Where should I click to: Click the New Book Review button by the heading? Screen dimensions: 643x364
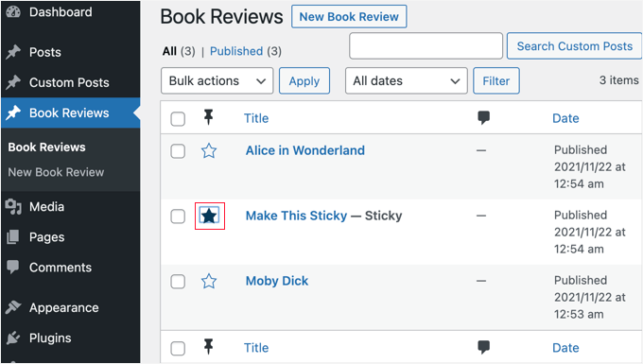(x=349, y=16)
